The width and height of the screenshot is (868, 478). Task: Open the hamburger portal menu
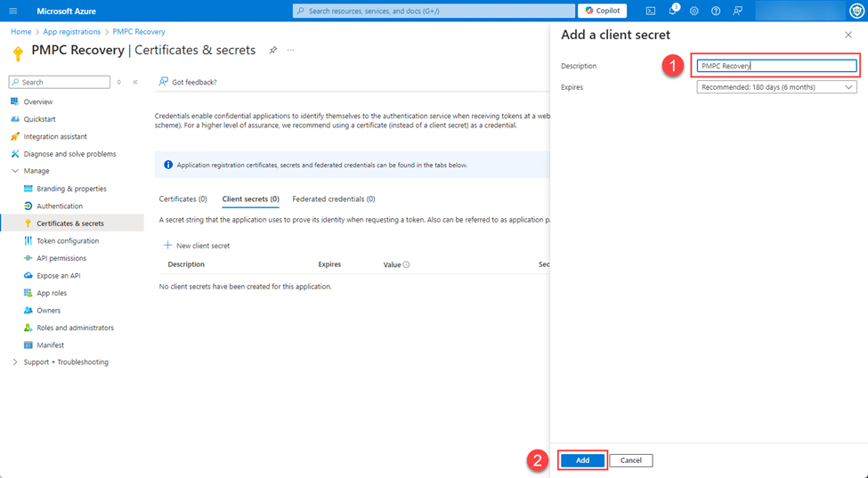click(13, 11)
